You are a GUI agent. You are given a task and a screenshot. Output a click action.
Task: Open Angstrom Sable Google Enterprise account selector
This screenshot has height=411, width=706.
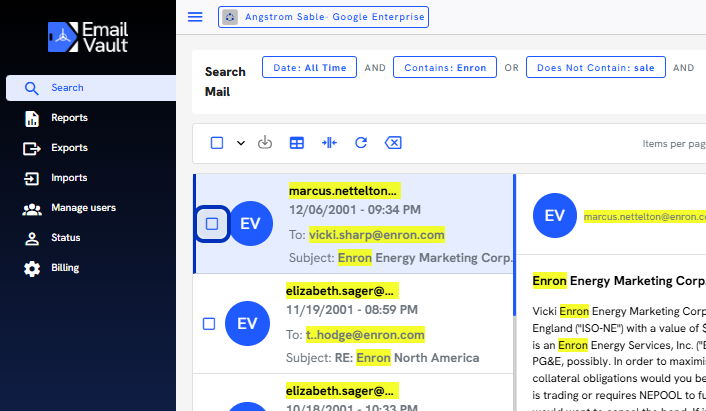(323, 17)
